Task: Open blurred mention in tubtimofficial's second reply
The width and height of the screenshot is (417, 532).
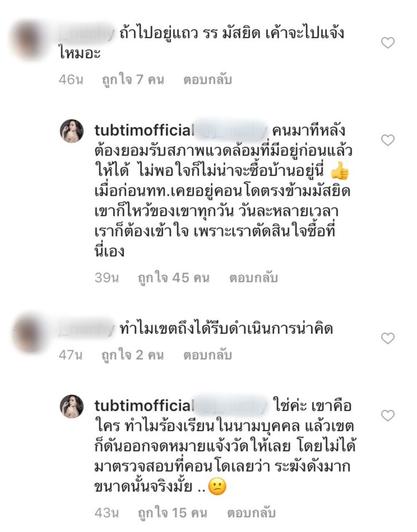Action: 231,406
